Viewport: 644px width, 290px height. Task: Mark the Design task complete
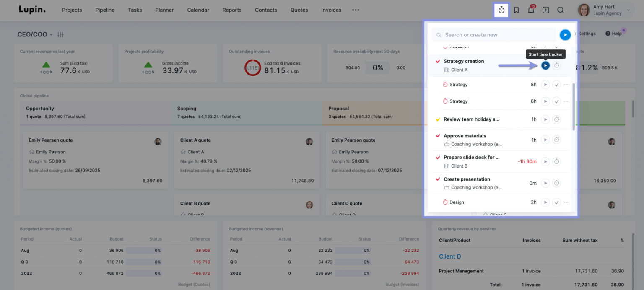pos(556,202)
